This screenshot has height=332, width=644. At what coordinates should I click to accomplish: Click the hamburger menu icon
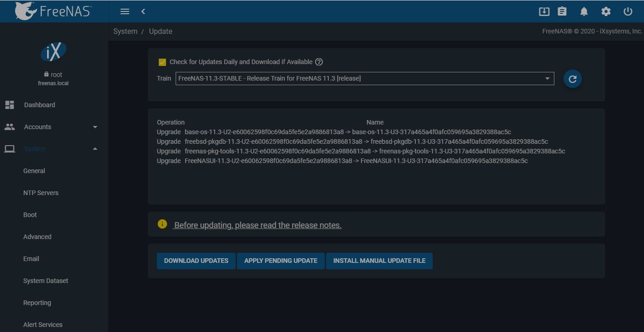click(124, 11)
